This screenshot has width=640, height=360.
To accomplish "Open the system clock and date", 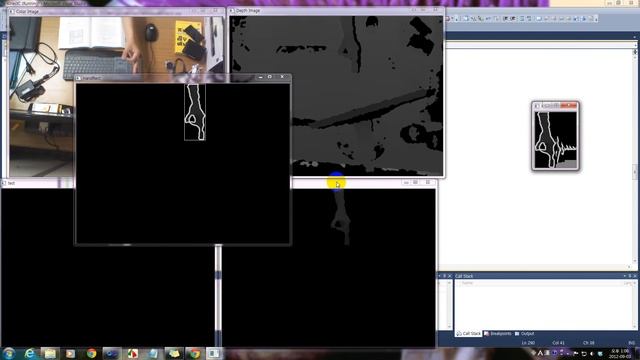I will pyautogui.click(x=620, y=353).
